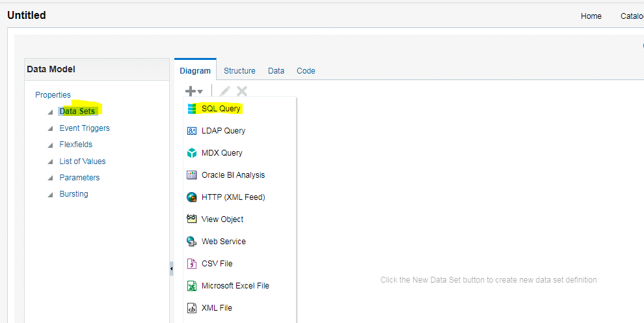This screenshot has height=323, width=644.
Task: Click the SQL Query database icon
Action: 192,109
